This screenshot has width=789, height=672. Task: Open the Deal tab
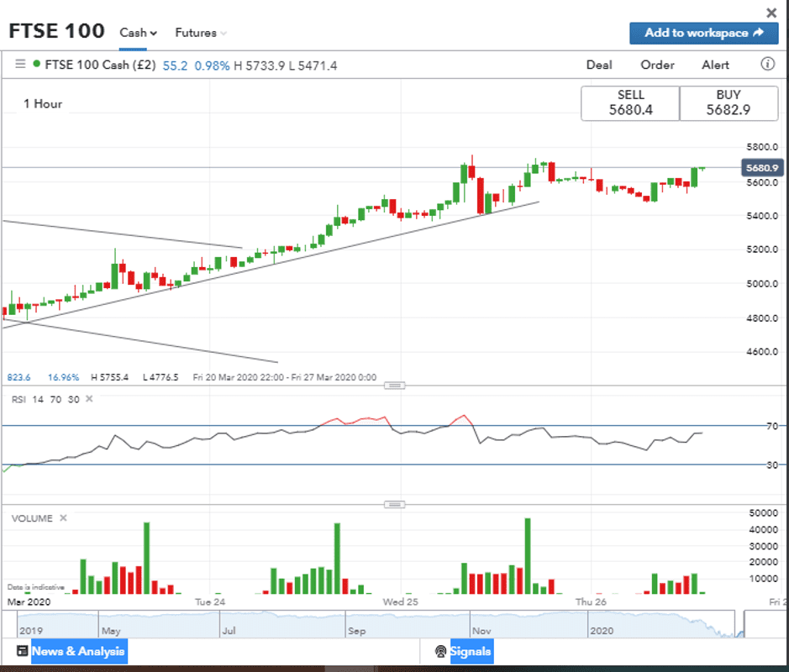pyautogui.click(x=599, y=65)
